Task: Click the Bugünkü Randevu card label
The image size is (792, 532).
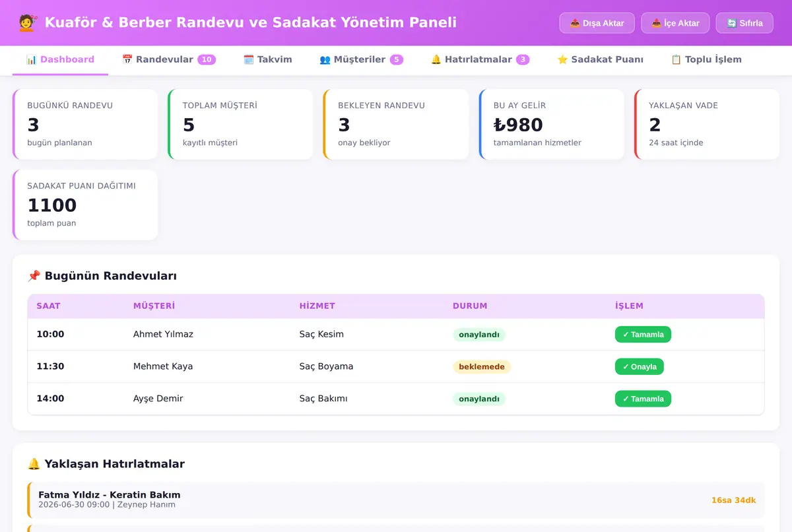Action: point(70,106)
